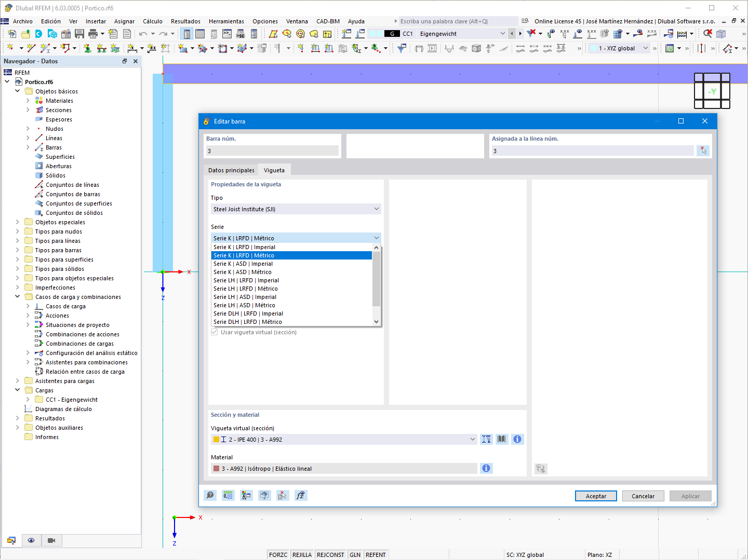Open the console window icon
This screenshot has width=748, height=560.
click(x=227, y=34)
